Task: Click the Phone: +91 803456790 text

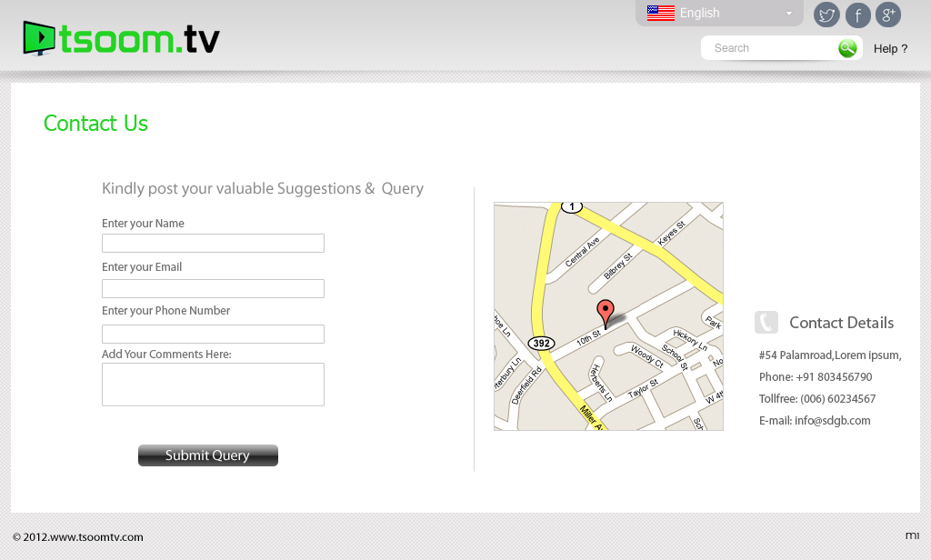Action: 816,377
